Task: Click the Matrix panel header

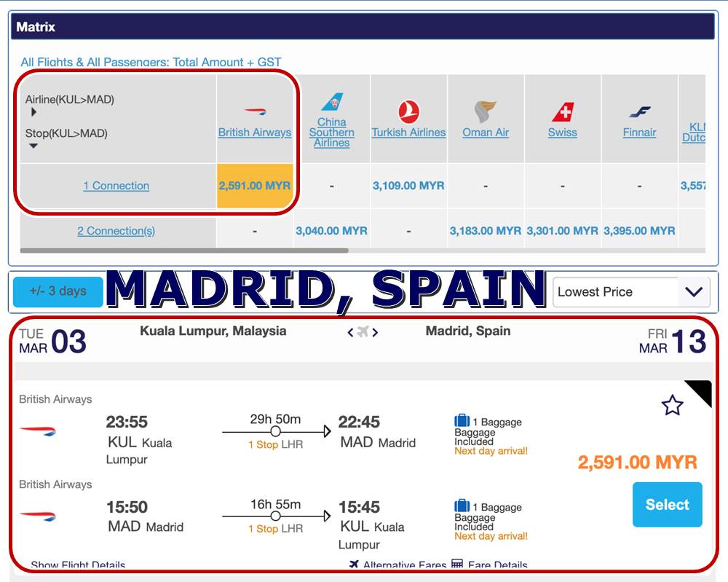Action: 362,26
